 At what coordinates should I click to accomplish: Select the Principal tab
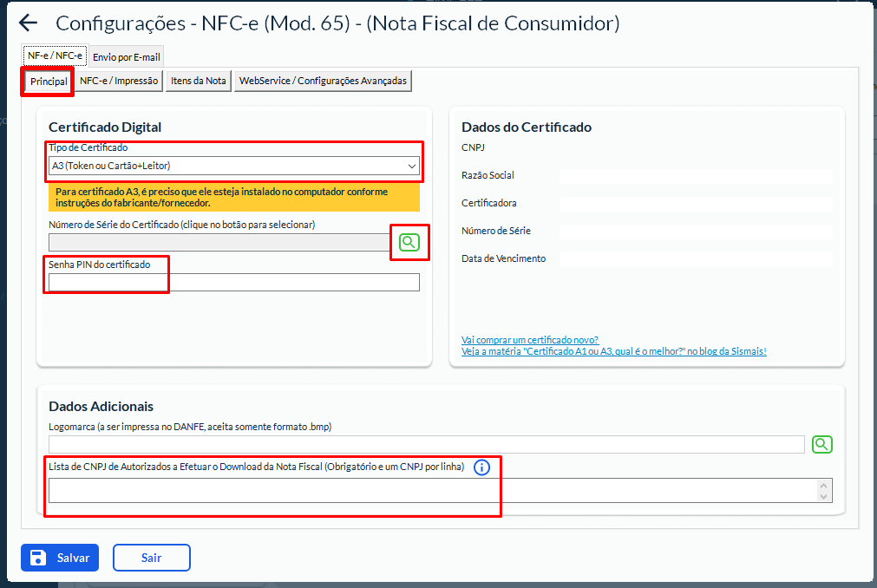click(49, 82)
